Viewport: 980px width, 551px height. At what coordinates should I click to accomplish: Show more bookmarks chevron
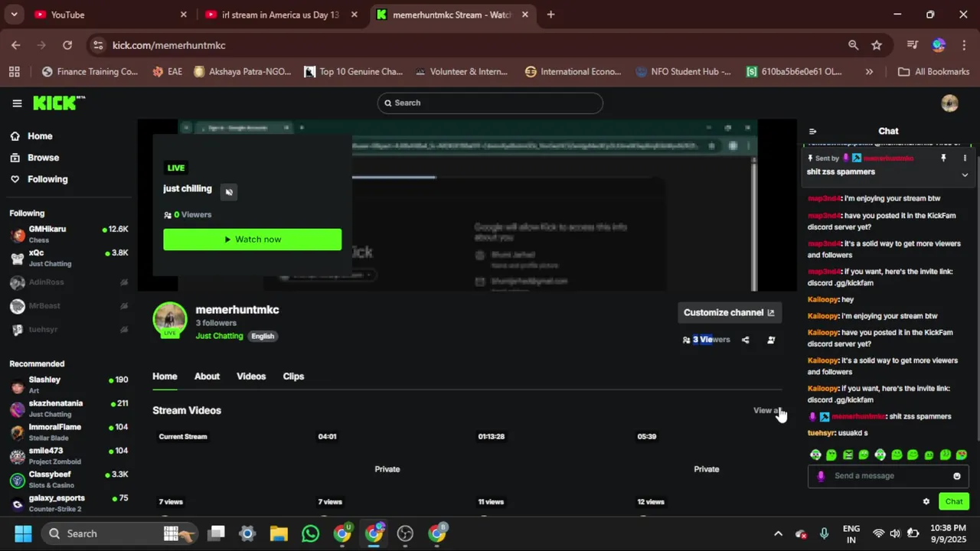(x=869, y=72)
